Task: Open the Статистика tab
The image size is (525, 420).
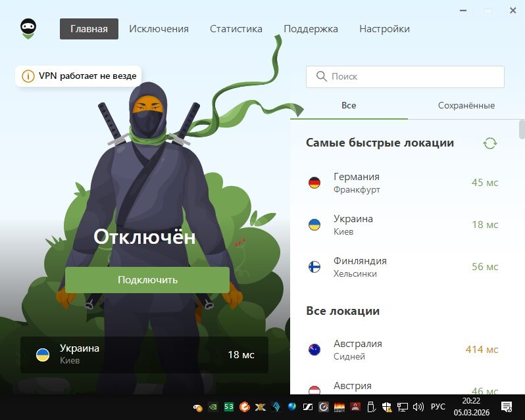Action: [x=236, y=29]
